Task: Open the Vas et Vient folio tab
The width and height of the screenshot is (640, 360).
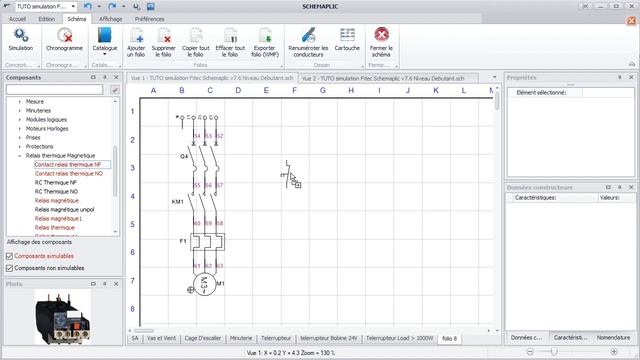Action: tap(162, 338)
